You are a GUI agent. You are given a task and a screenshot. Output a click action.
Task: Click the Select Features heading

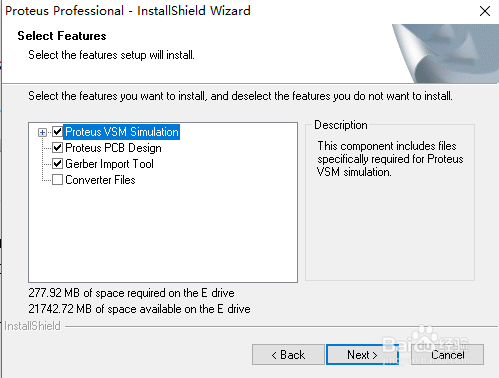[x=62, y=36]
